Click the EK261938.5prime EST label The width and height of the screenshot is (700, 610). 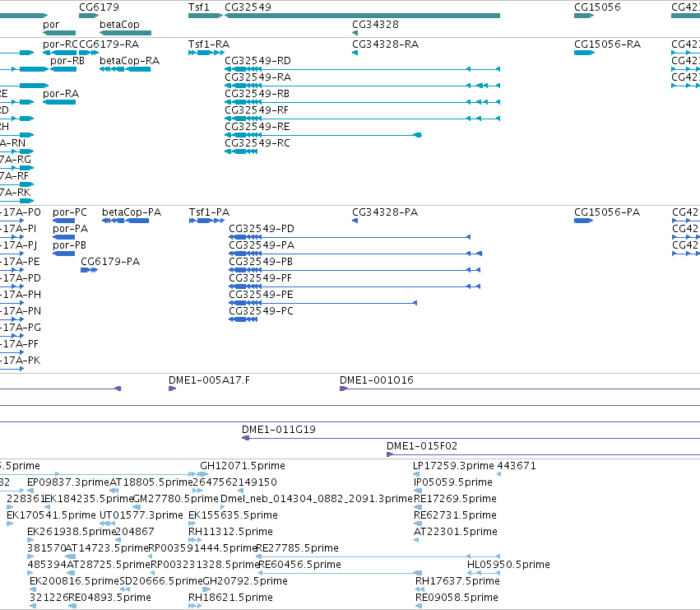point(72,533)
